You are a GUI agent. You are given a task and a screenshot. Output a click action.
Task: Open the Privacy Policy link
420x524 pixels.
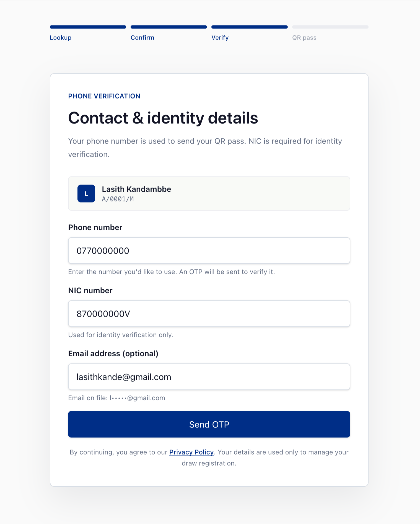pos(191,452)
